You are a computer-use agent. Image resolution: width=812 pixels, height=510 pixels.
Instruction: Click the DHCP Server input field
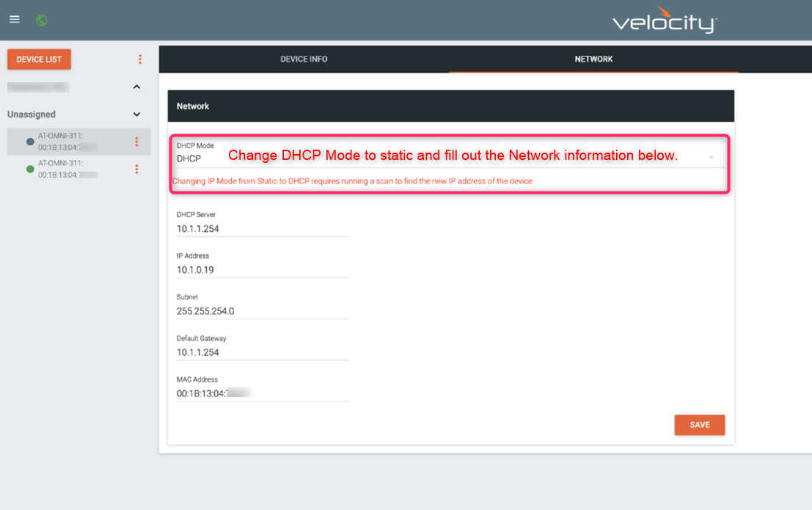(x=262, y=228)
